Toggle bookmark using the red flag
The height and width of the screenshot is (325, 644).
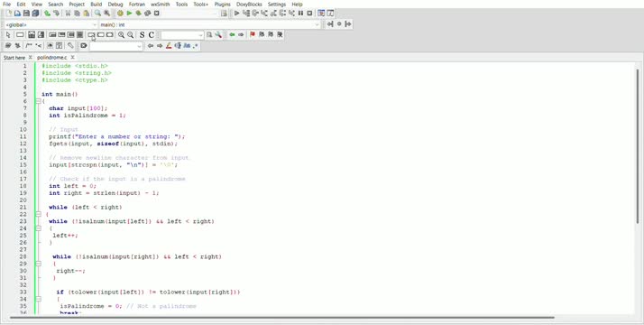pyautogui.click(x=253, y=35)
